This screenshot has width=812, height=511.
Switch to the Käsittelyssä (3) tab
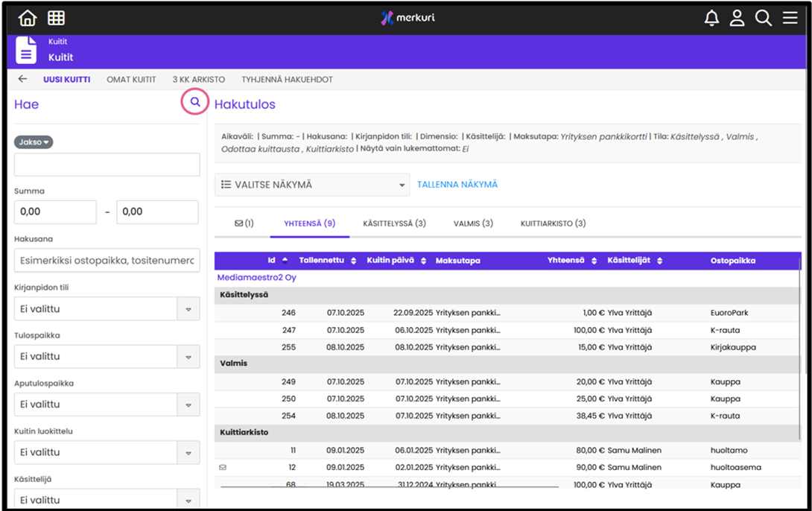(x=394, y=223)
